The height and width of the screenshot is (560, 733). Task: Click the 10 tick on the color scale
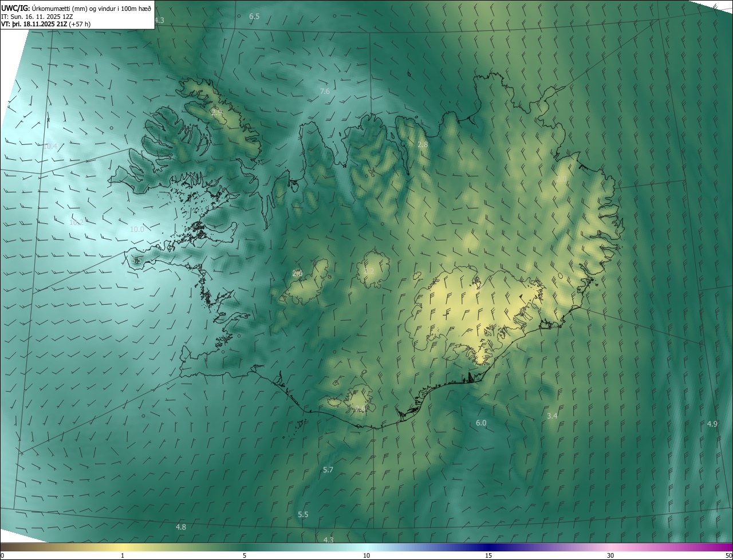click(x=366, y=556)
